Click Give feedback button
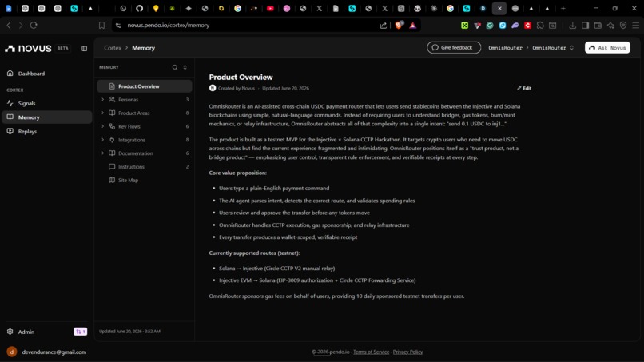Viewport: 644px width, 362px height. [454, 48]
